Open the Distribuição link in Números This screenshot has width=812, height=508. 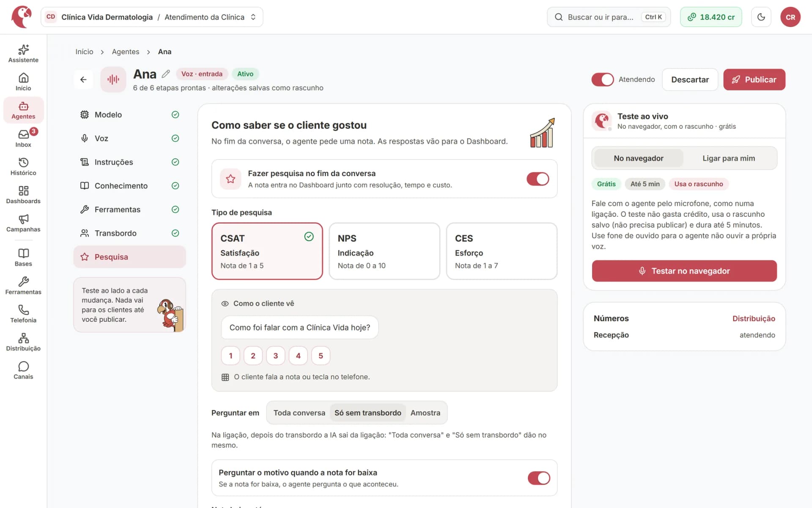coord(754,318)
